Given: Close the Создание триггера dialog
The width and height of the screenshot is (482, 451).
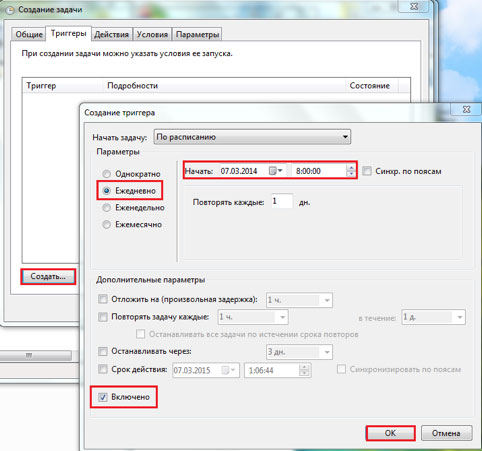Looking at the screenshot, I should (466, 109).
